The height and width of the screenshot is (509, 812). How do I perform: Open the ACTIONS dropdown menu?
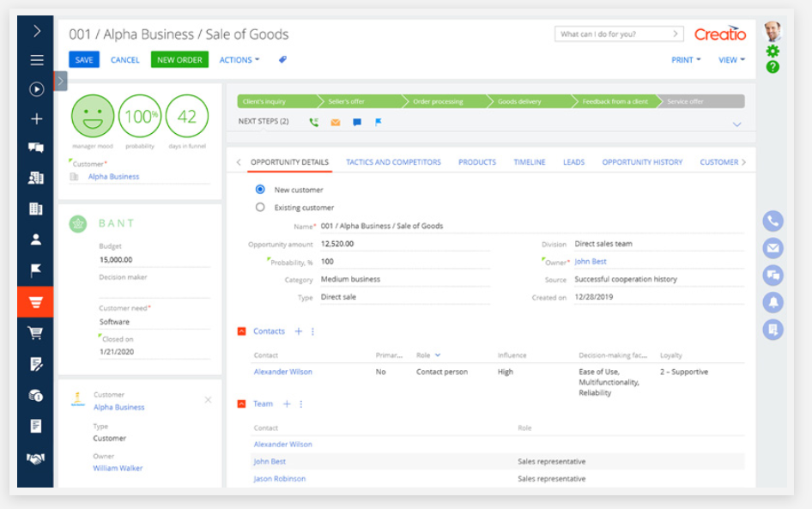pyautogui.click(x=239, y=59)
